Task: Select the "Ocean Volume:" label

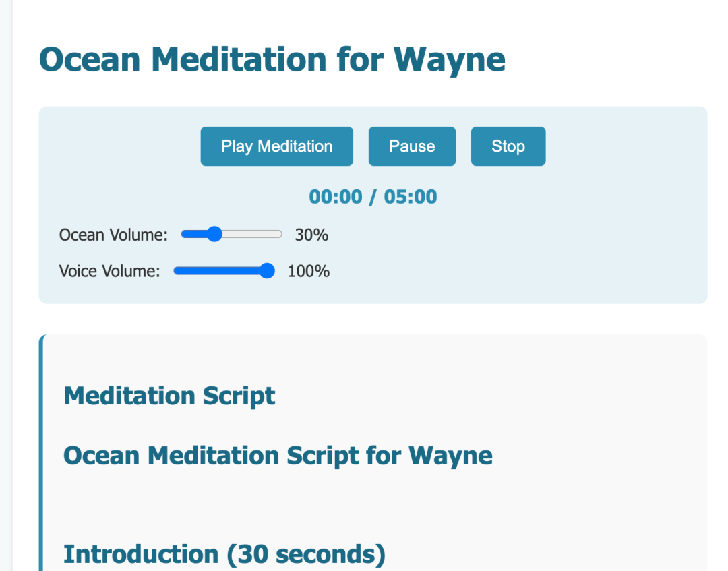Action: tap(113, 235)
